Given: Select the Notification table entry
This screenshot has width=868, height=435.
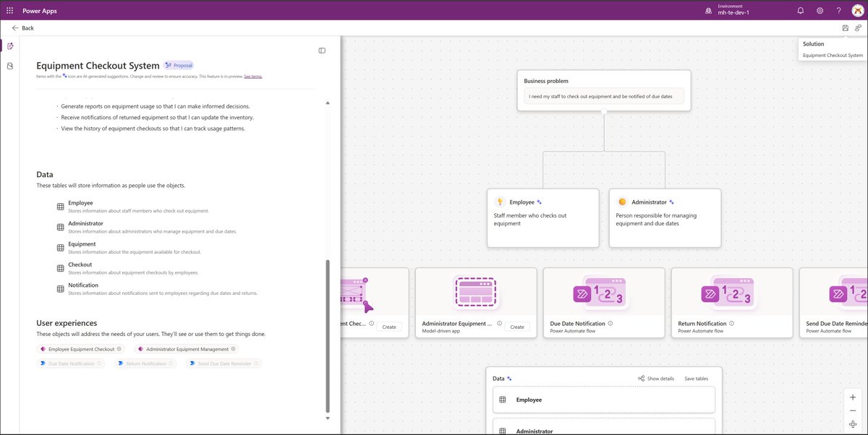Looking at the screenshot, I should [x=157, y=288].
